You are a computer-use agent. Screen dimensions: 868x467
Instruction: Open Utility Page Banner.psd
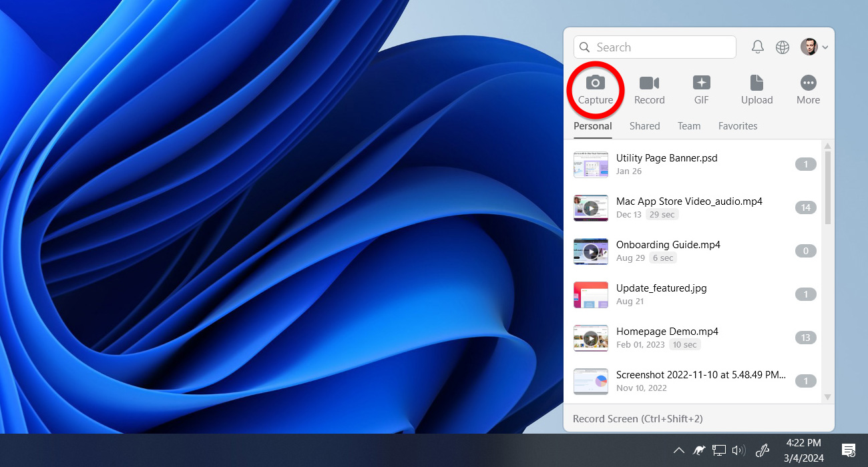(666, 158)
